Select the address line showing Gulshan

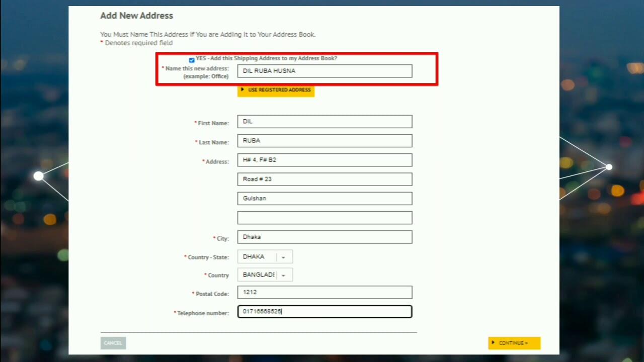coord(325,198)
